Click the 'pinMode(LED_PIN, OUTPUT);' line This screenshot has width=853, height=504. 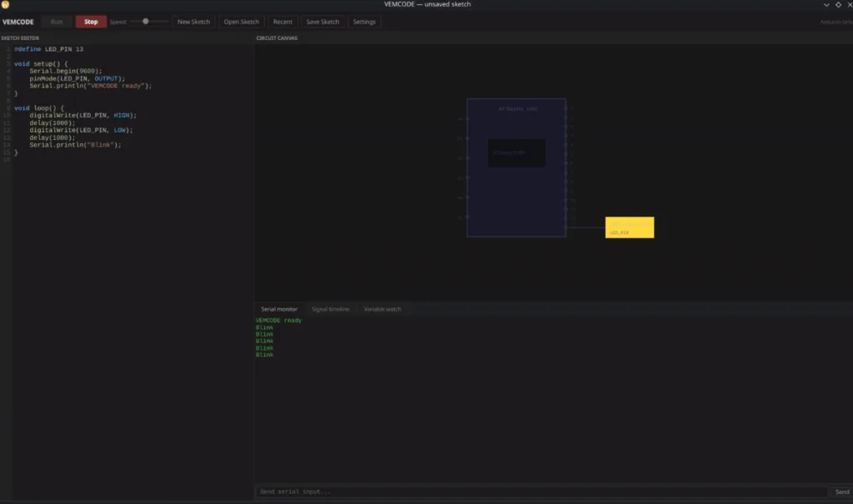(x=77, y=78)
